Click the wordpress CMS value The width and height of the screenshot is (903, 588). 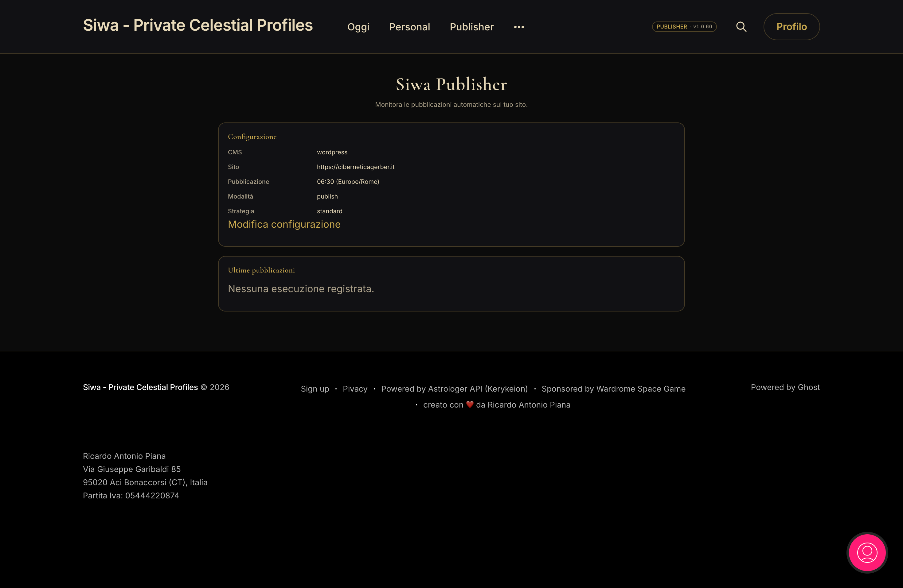point(332,152)
